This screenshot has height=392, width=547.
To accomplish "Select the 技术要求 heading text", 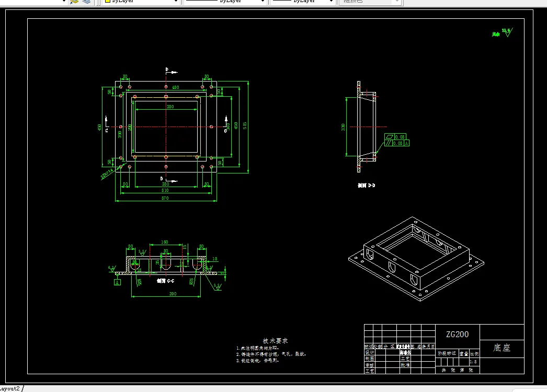I will pos(275,341).
